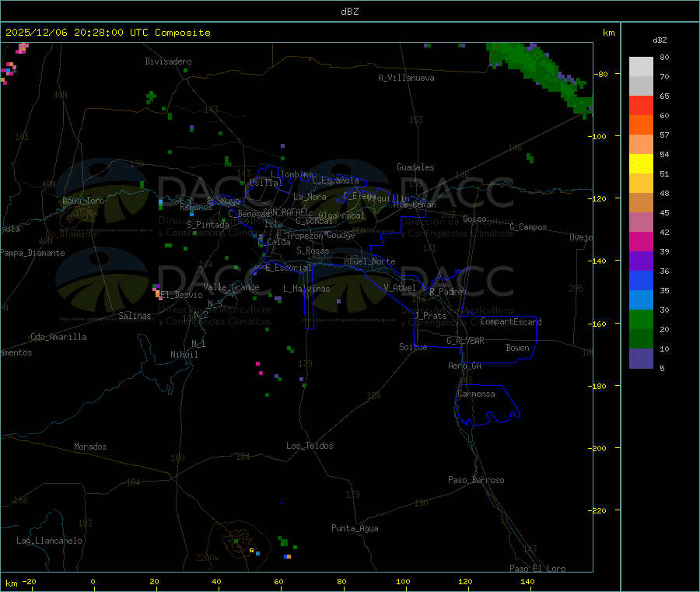Select the light blue 30-35 dBZ swatch

click(x=641, y=300)
